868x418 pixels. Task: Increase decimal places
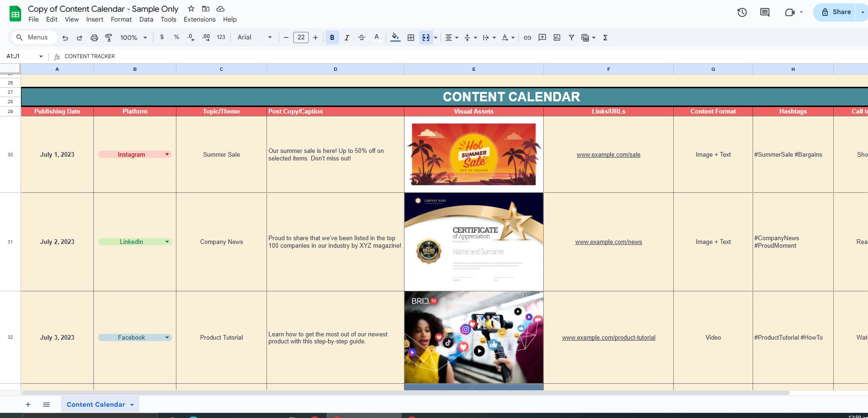pyautogui.click(x=206, y=37)
